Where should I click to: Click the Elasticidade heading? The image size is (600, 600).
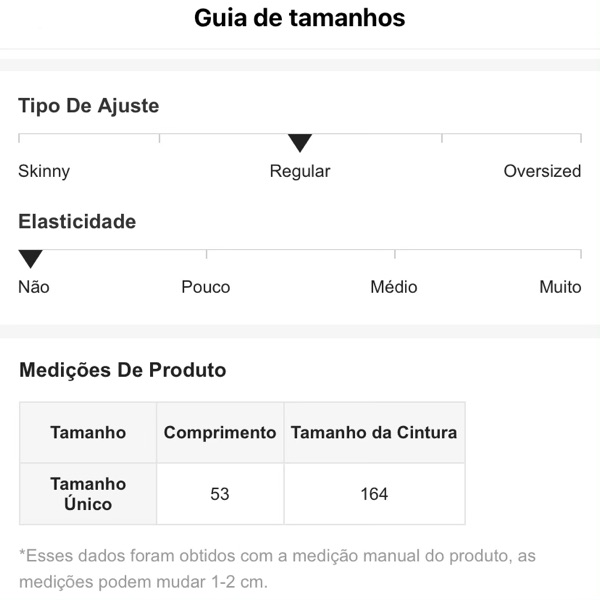[x=77, y=222]
